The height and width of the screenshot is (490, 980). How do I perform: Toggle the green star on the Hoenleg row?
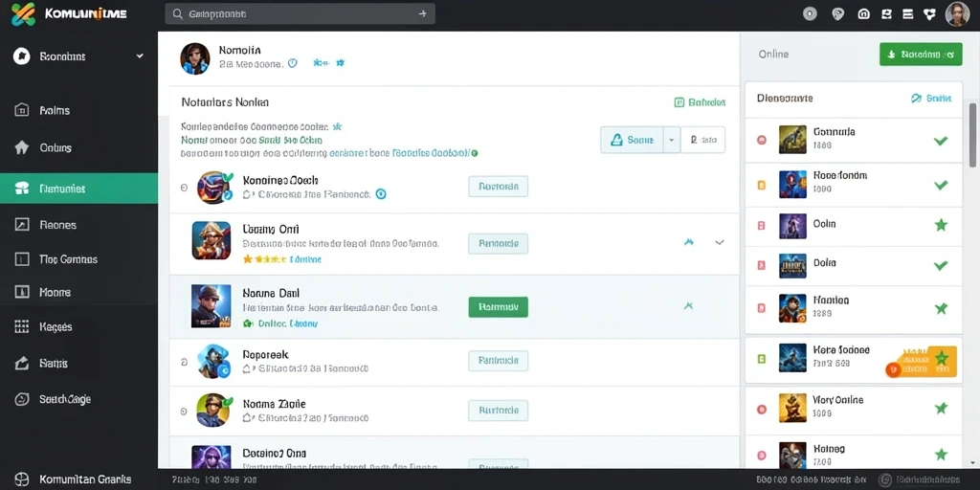[x=941, y=454]
